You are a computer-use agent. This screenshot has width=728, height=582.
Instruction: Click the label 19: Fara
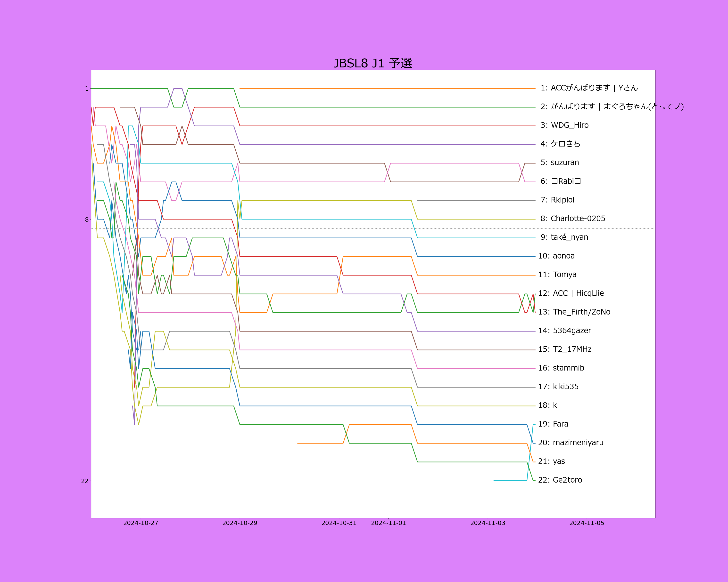pyautogui.click(x=553, y=424)
